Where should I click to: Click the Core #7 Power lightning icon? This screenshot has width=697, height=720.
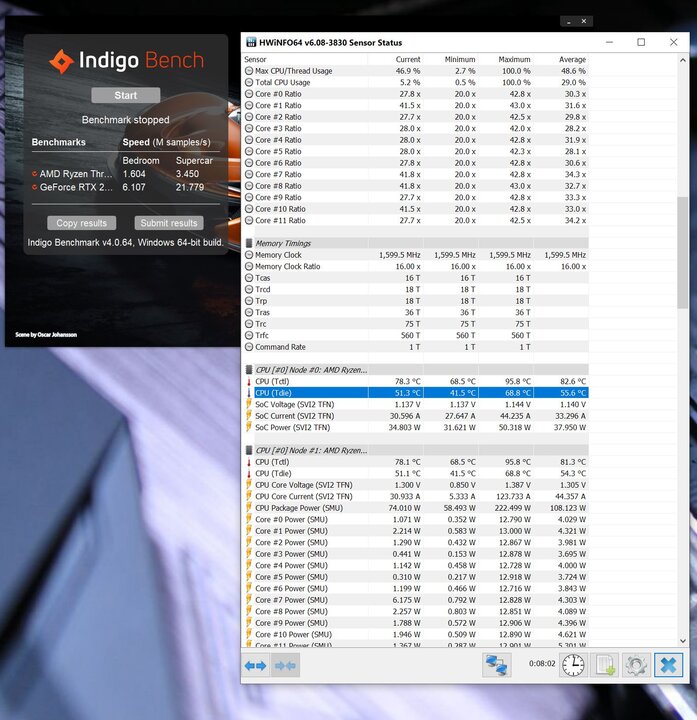pos(249,600)
